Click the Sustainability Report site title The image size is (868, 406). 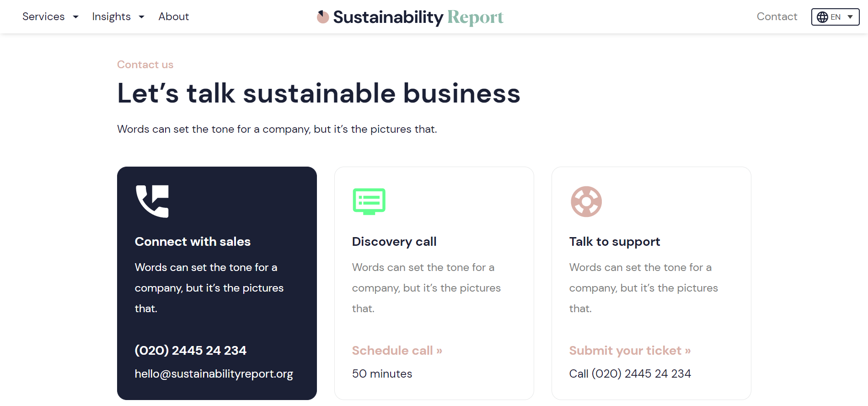[418, 17]
